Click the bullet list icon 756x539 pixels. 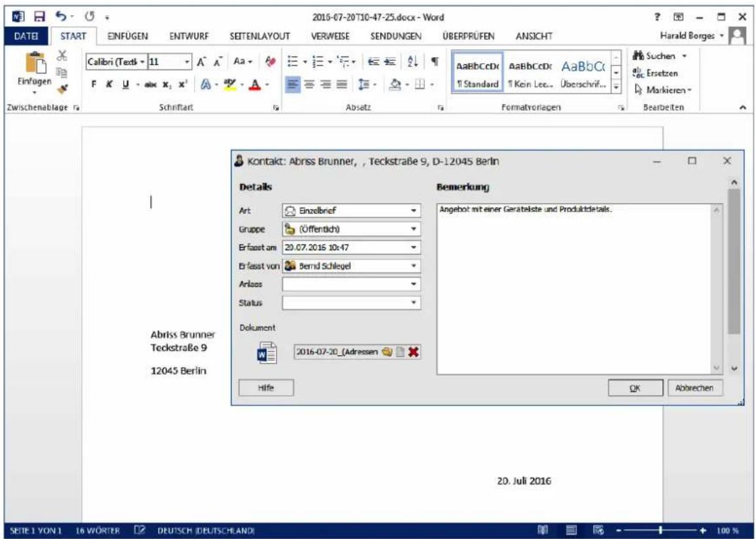[x=293, y=62]
